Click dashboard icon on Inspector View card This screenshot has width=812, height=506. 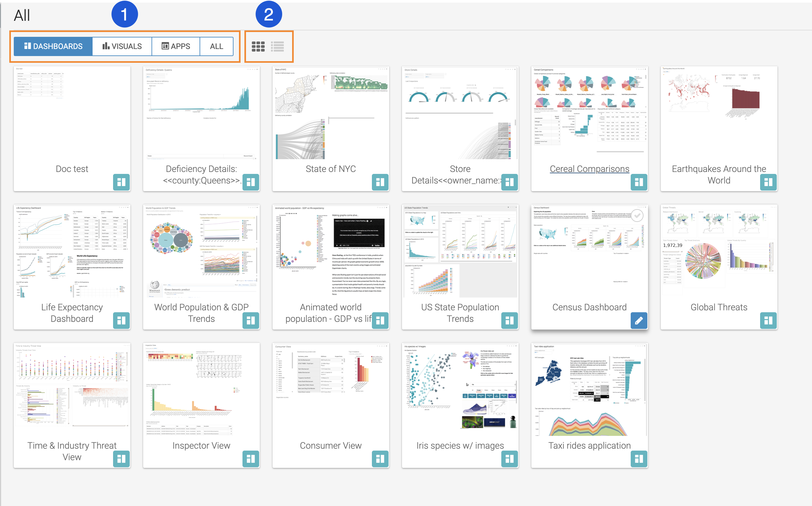251,459
